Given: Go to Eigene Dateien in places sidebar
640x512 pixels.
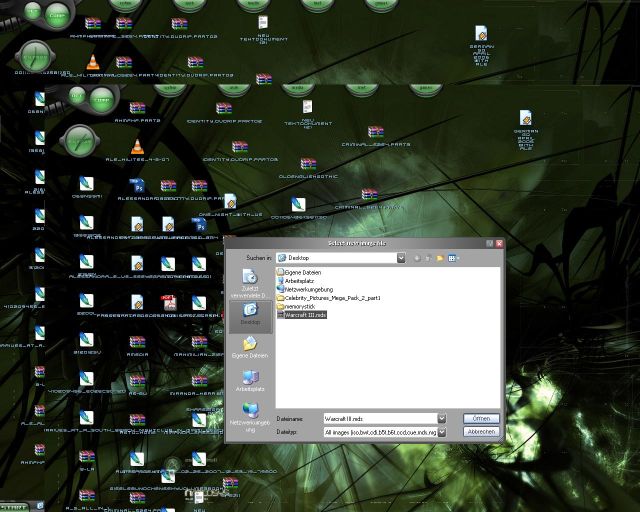Looking at the screenshot, I should [249, 347].
